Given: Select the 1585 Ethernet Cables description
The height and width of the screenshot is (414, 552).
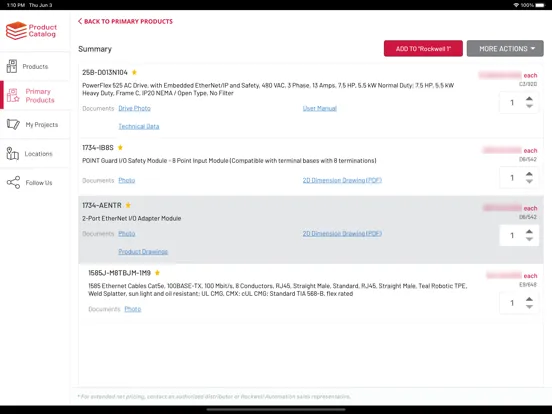Looking at the screenshot, I should [x=278, y=290].
